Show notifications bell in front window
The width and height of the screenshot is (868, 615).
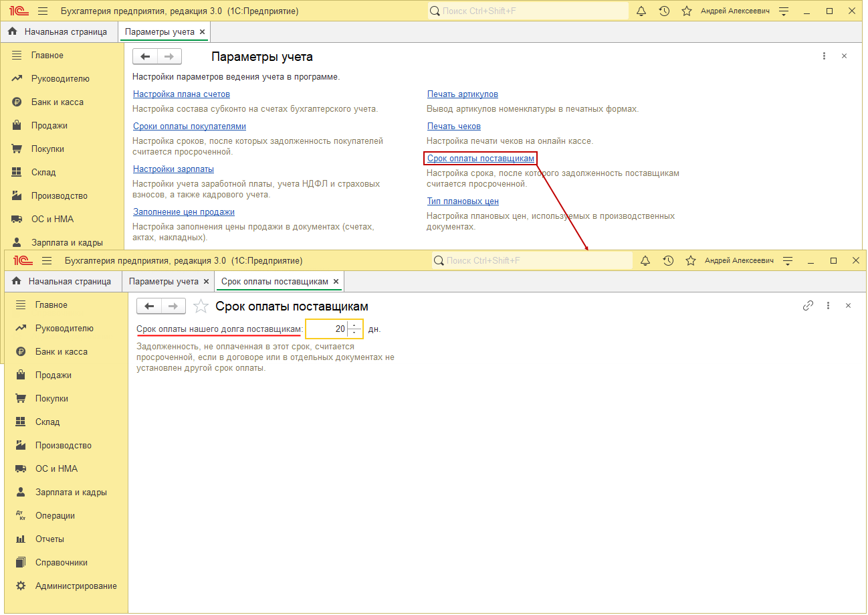pyautogui.click(x=645, y=260)
